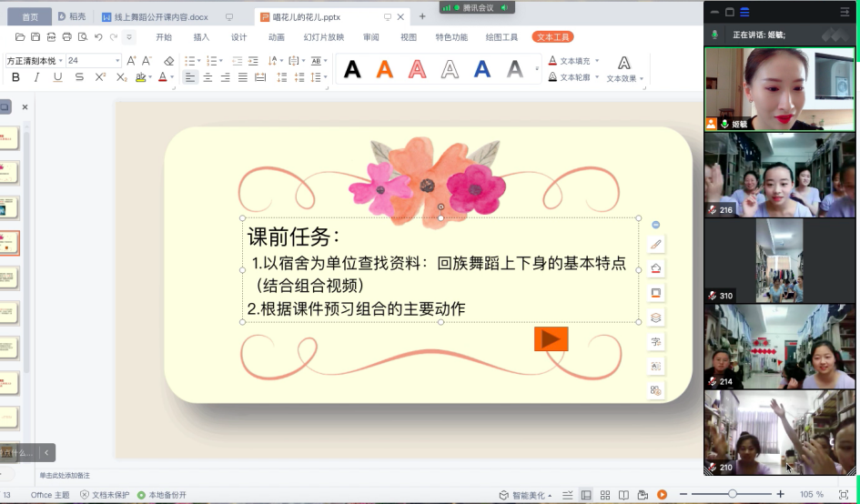Click the zoom slider handle
Image resolution: width=860 pixels, height=504 pixels.
tap(732, 494)
